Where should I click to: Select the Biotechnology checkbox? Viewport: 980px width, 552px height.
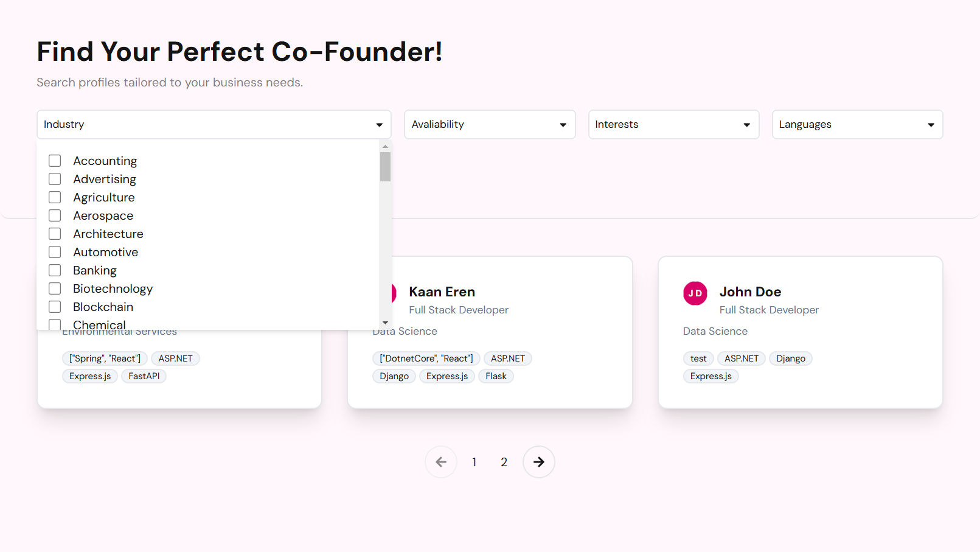[55, 288]
